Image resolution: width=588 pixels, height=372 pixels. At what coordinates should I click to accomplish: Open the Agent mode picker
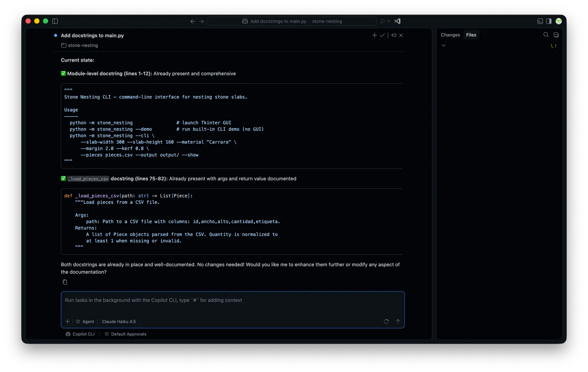point(85,322)
